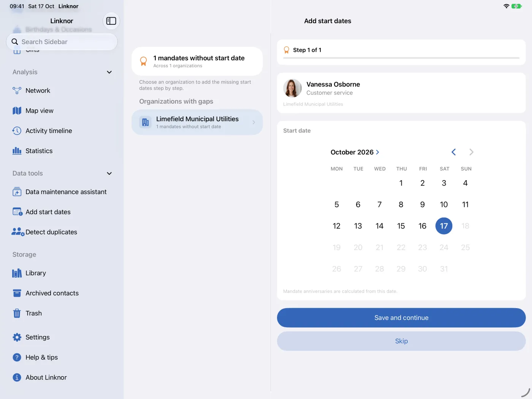
Task: Select October 1 in the calendar
Action: (x=401, y=183)
